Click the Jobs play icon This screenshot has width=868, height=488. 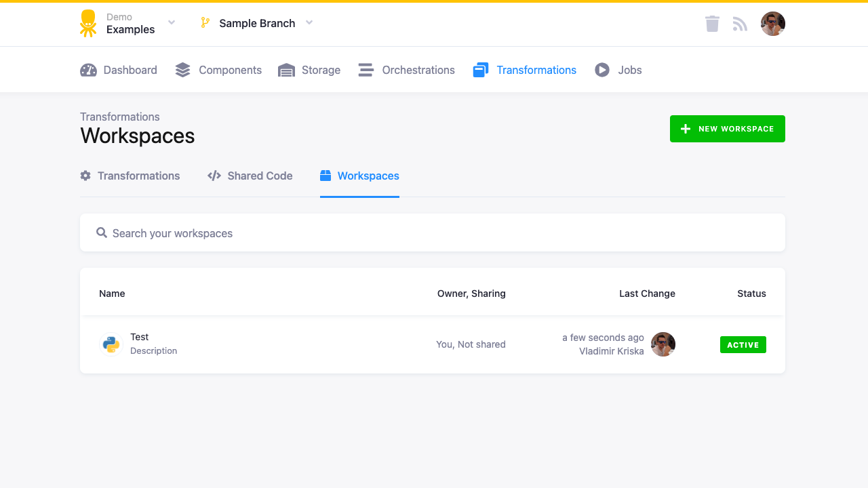tap(601, 69)
